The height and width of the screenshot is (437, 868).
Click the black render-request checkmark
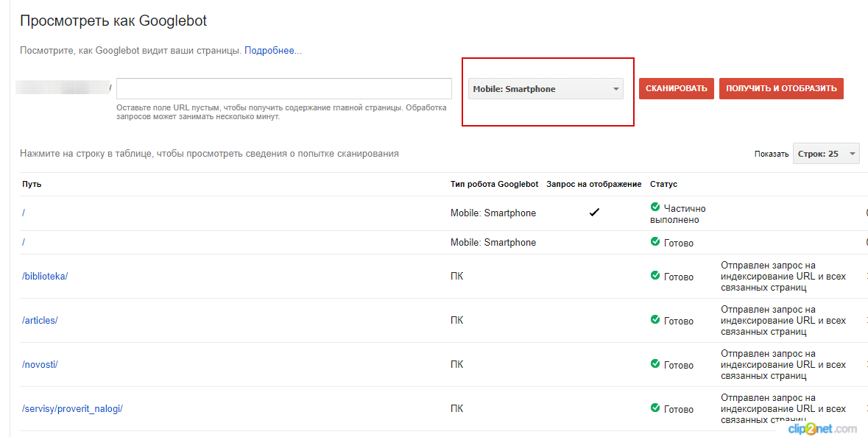tap(594, 213)
